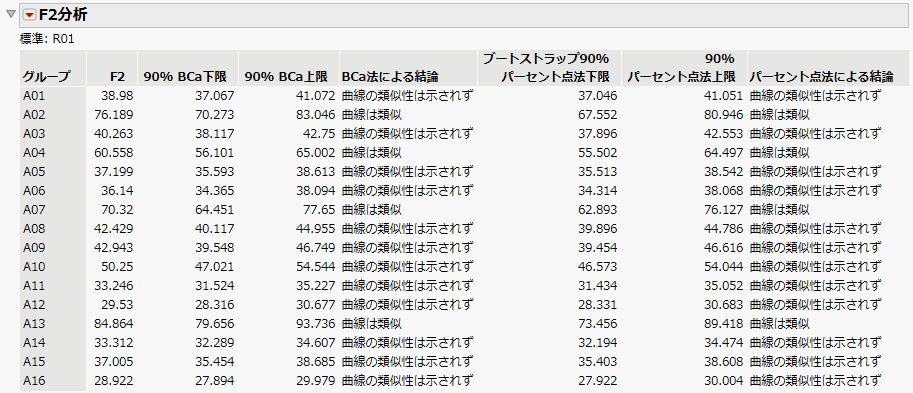913x393 pixels.
Task: Select group cell A04
Action: (34, 153)
